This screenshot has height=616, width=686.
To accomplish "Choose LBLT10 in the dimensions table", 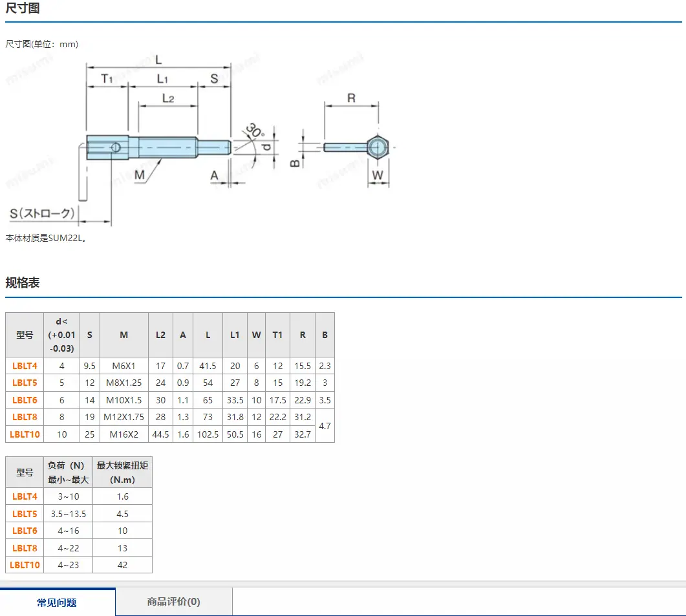I will [x=25, y=434].
